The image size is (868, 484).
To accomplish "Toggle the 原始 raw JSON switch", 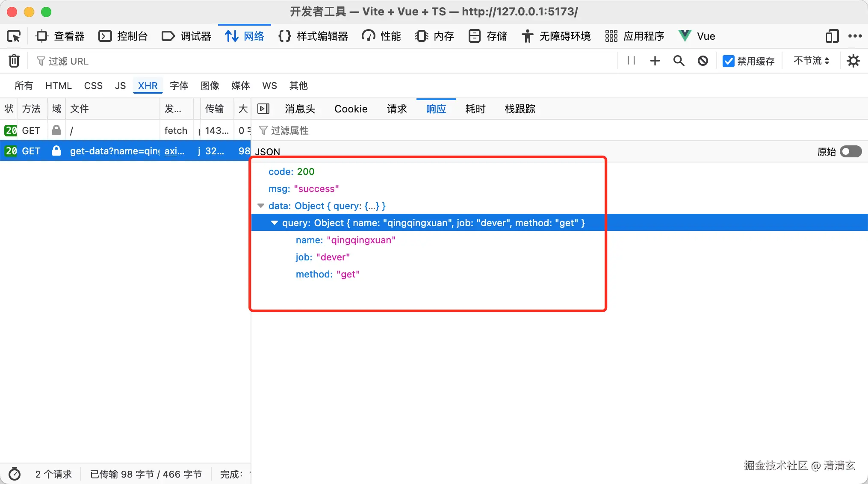I will click(x=850, y=151).
